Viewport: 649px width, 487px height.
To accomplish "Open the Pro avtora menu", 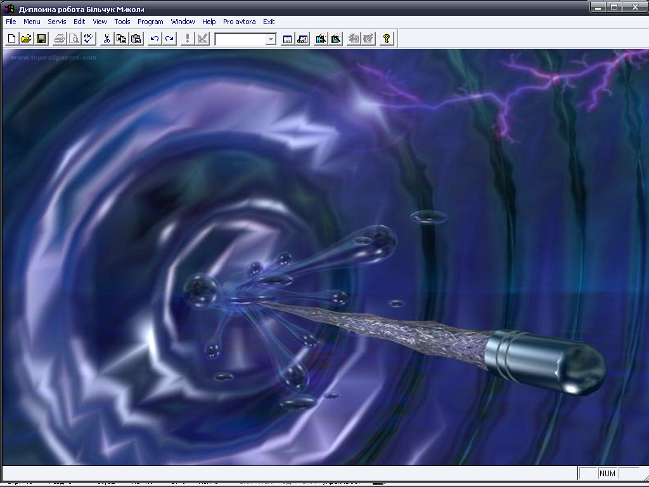I will point(239,22).
